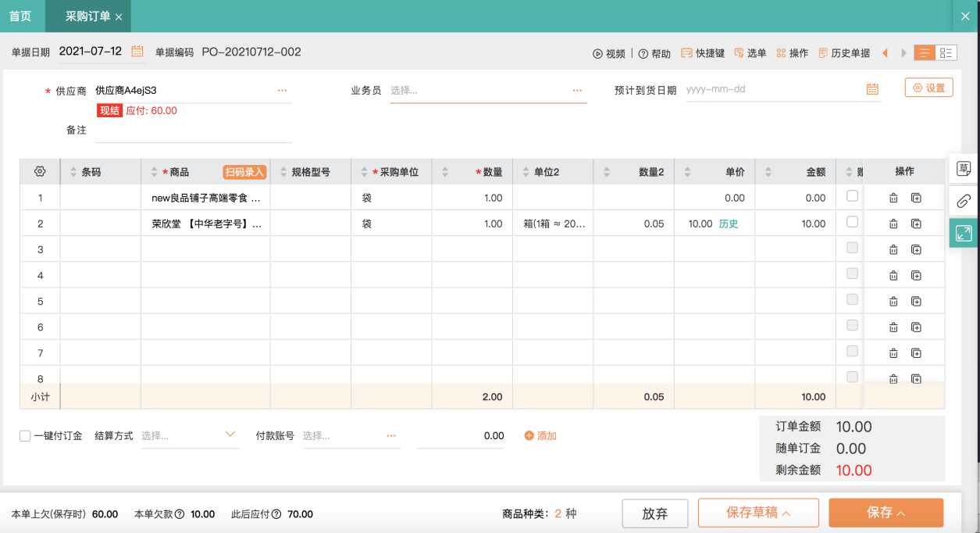Open the 单据日期 calendar picker icon

[x=137, y=52]
